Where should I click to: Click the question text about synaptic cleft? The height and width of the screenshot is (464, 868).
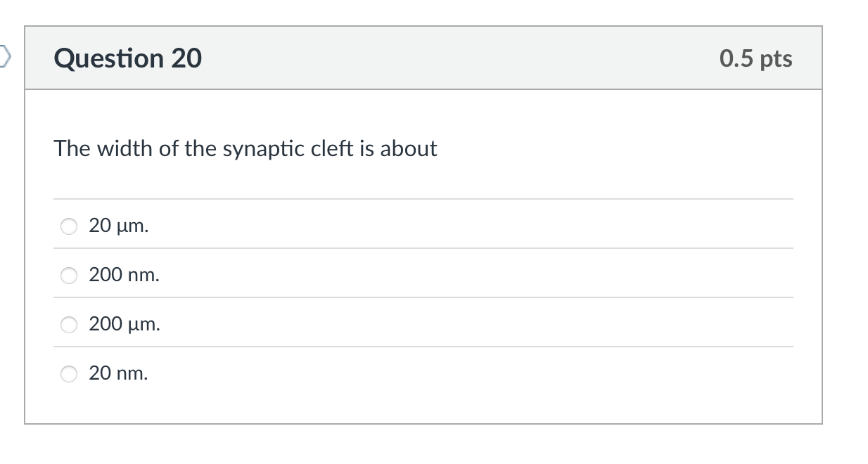point(245,148)
